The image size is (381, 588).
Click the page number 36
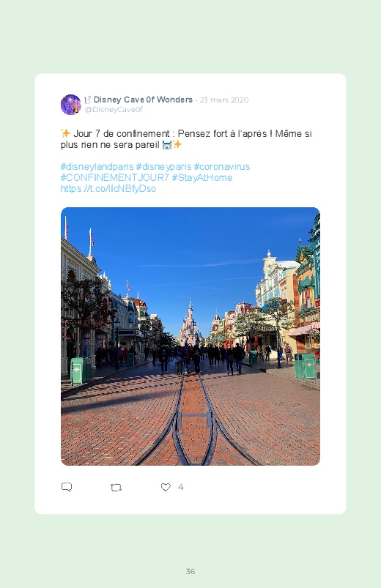click(x=190, y=571)
